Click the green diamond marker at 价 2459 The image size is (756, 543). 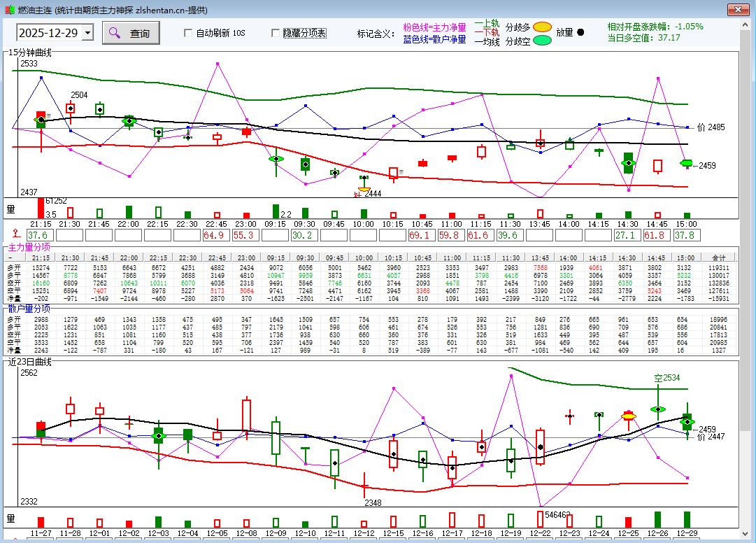pyautogui.click(x=687, y=163)
